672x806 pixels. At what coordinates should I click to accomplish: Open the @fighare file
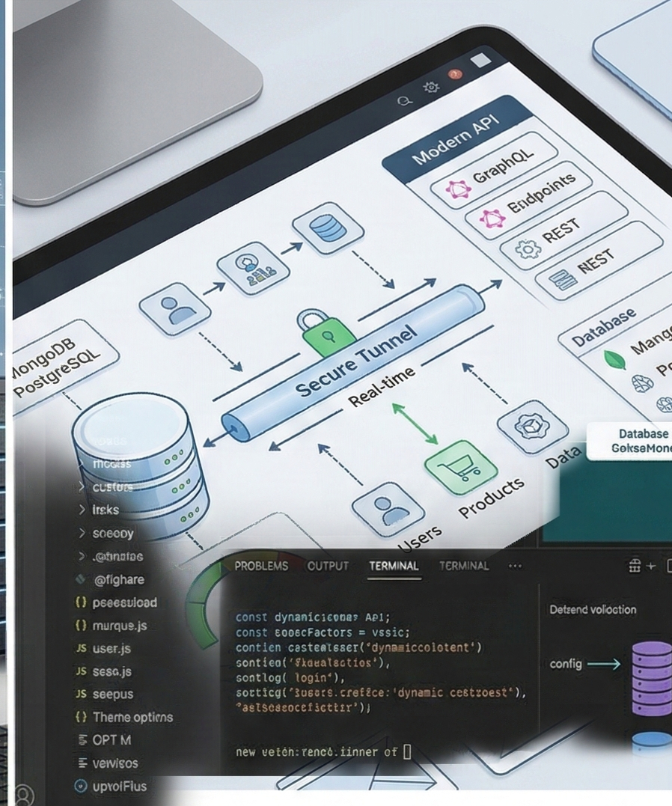point(118,579)
